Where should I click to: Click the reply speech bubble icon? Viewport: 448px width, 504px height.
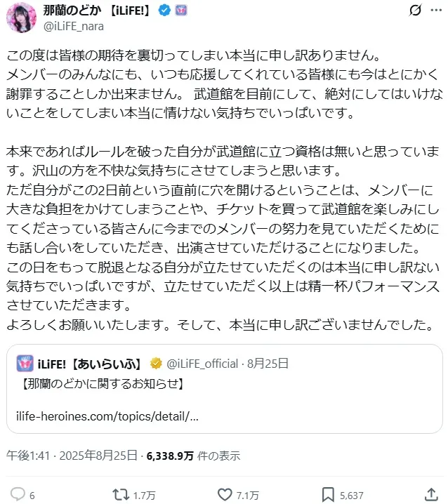point(19,494)
